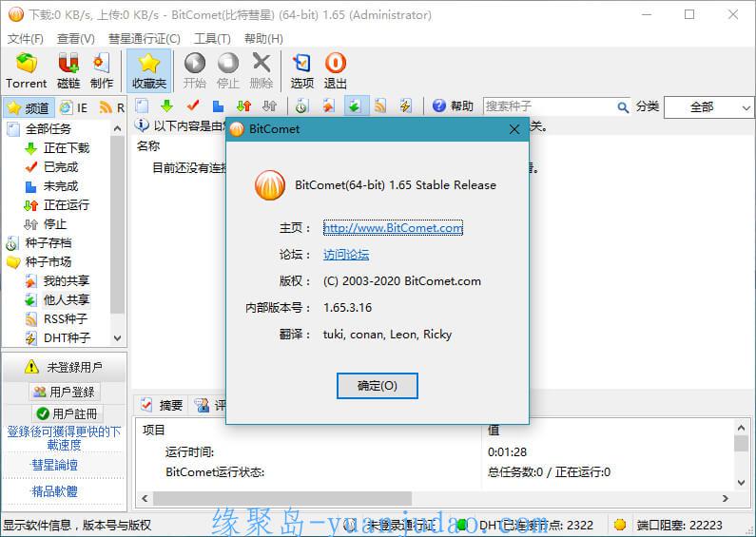Image resolution: width=756 pixels, height=537 pixels.
Task: Click the sidebar tree scroll-up arrow
Action: 118,128
